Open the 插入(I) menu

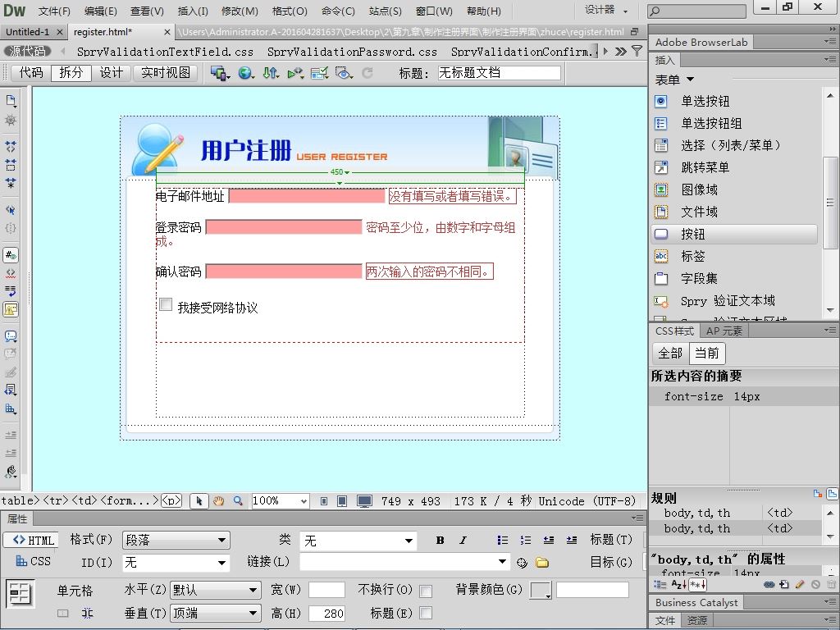coord(192,11)
